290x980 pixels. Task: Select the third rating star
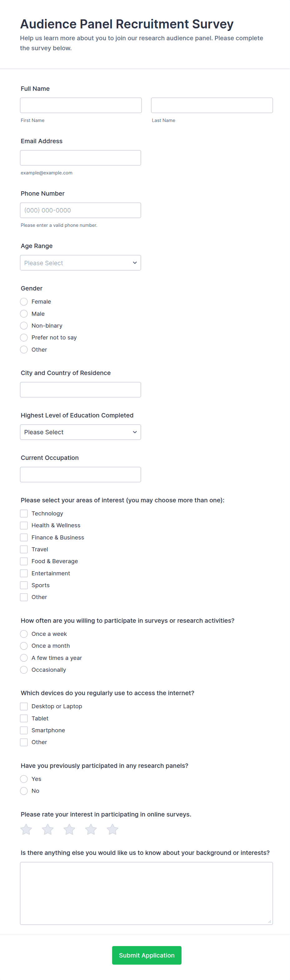69,829
